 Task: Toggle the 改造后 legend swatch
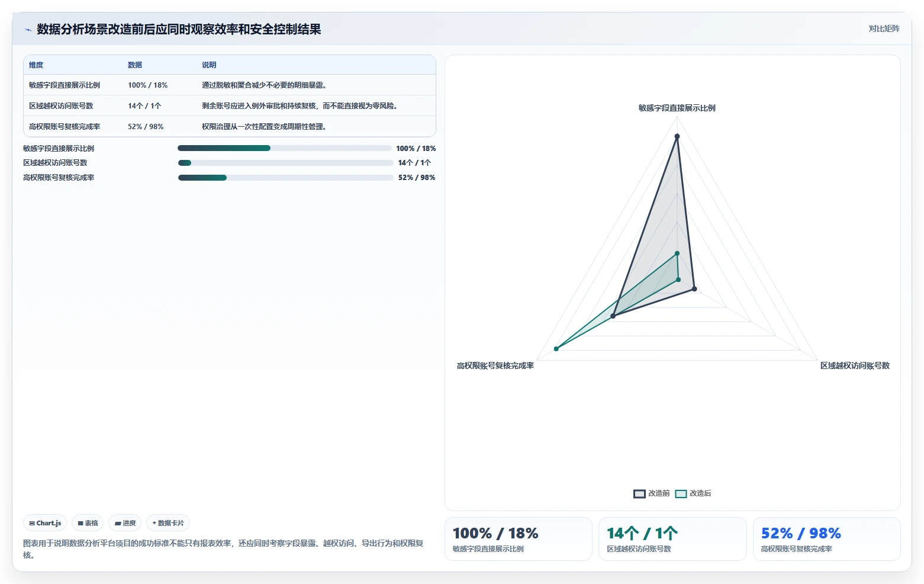click(681, 493)
